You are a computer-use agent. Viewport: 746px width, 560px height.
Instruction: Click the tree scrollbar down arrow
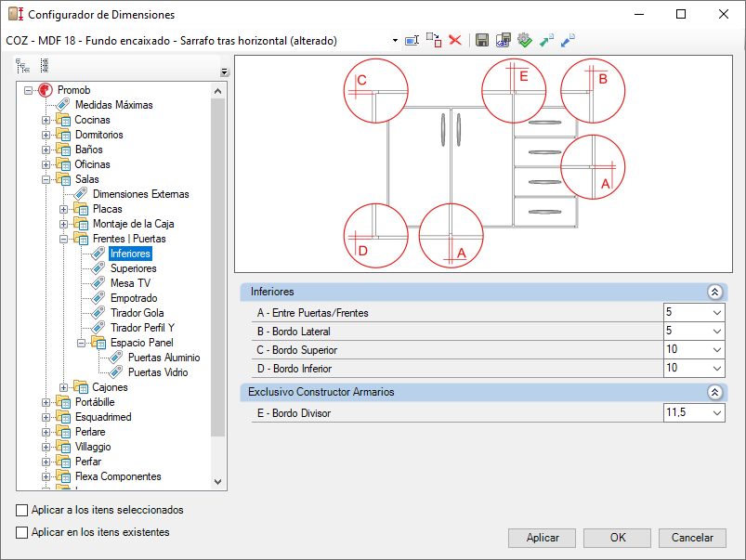[x=218, y=481]
